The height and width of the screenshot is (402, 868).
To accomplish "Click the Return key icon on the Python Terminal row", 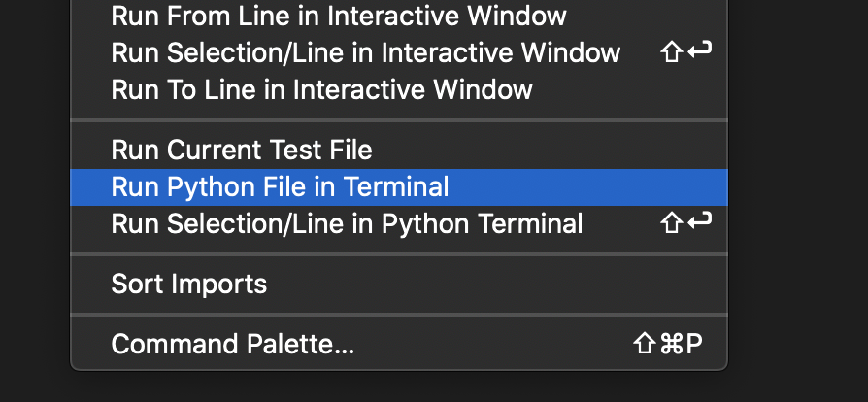I will click(x=699, y=224).
